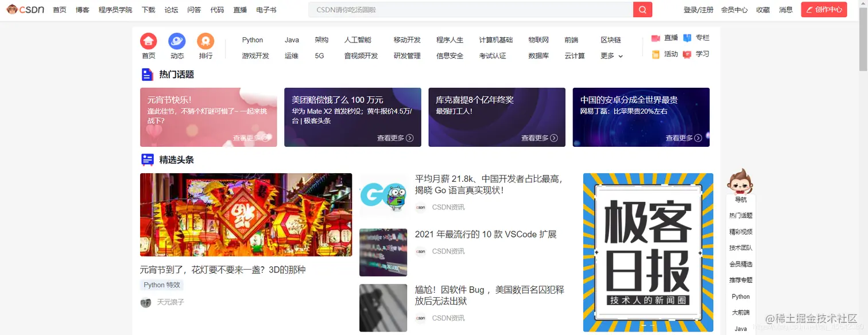The image size is (868, 335).
Task: Click the 创作中心 button
Action: click(x=824, y=9)
